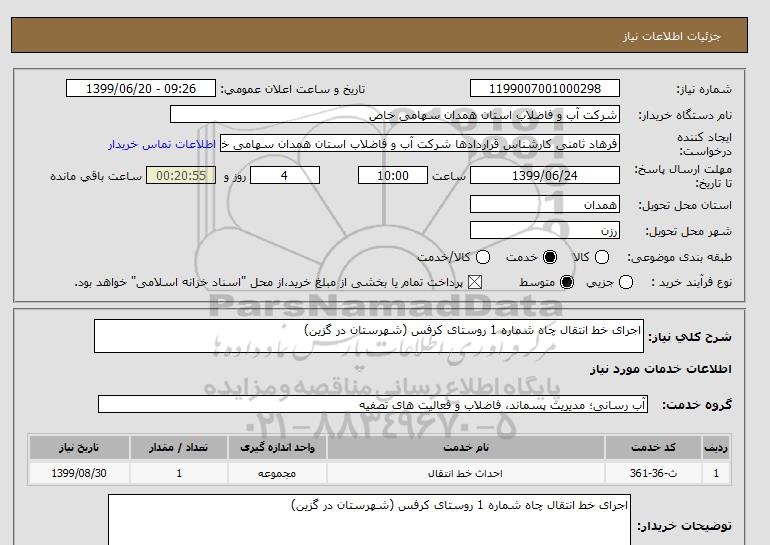Click the delivery city field رزن
The height and width of the screenshot is (545, 770).
(545, 230)
